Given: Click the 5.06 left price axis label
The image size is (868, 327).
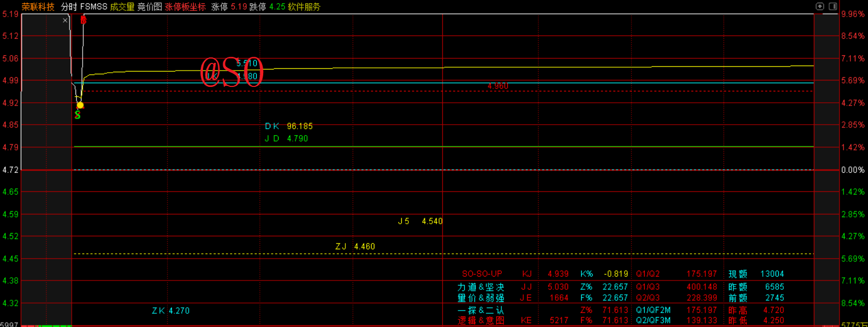Looking at the screenshot, I should [x=10, y=59].
